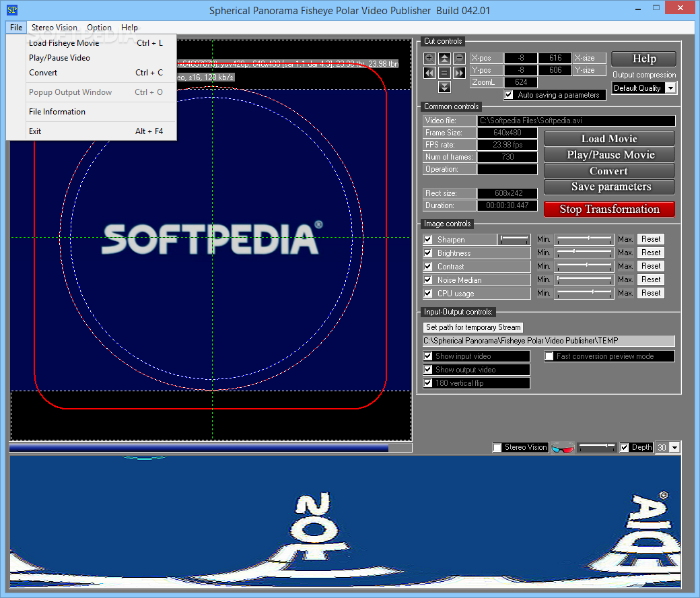Click the zoom-out magnifier in Cut controls
700x598 pixels.
459,58
